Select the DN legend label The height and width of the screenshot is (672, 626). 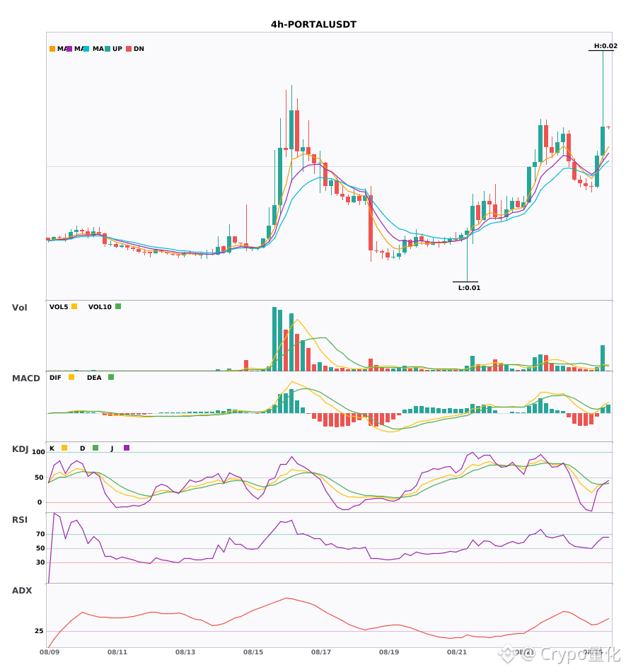click(x=139, y=49)
